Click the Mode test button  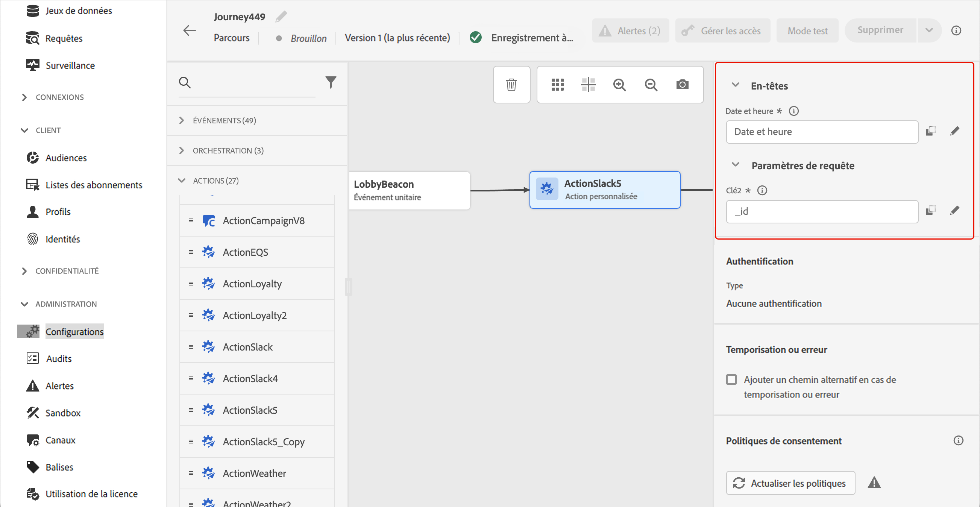click(x=807, y=30)
